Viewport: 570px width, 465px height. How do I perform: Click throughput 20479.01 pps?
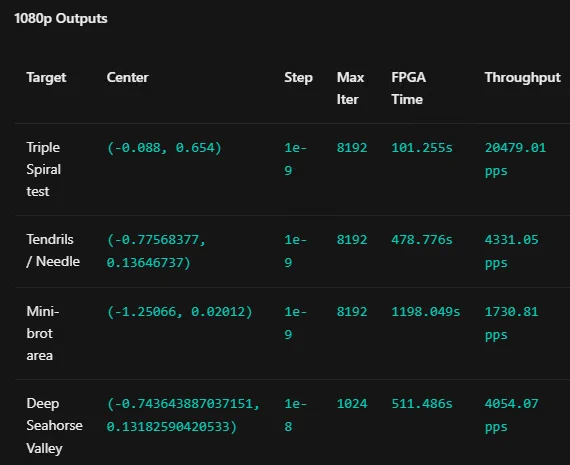515,159
